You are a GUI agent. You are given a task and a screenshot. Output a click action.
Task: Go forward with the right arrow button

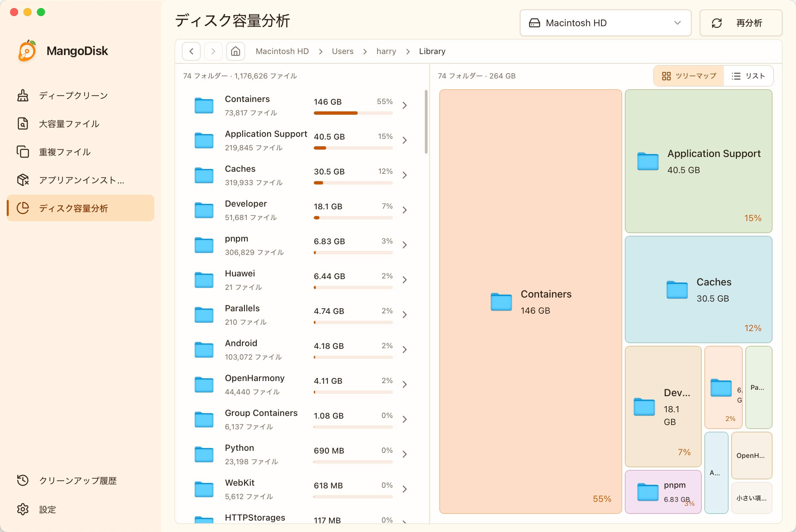(x=213, y=51)
